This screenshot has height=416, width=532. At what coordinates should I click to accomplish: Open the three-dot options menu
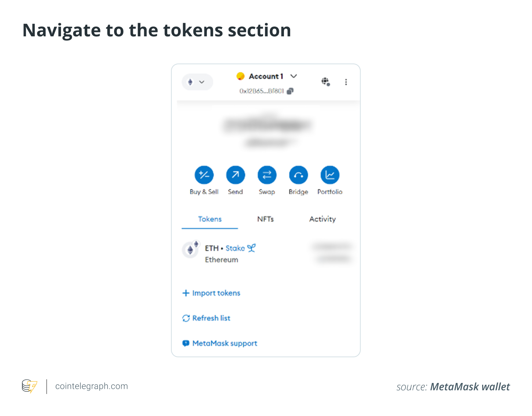pyautogui.click(x=346, y=82)
